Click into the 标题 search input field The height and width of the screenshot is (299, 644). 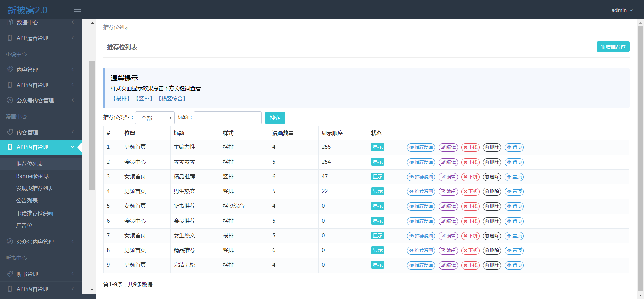click(x=227, y=118)
